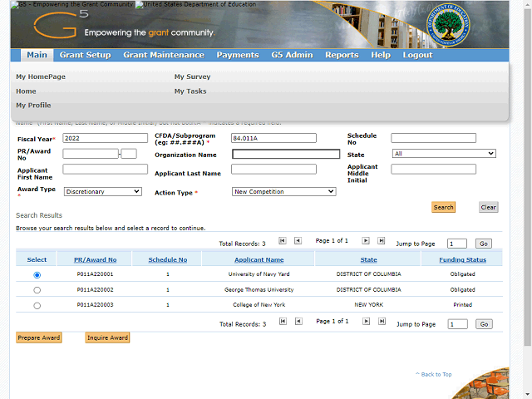Sort results by Funding Status column
Image resolution: width=532 pixels, height=399 pixels.
pos(463,260)
